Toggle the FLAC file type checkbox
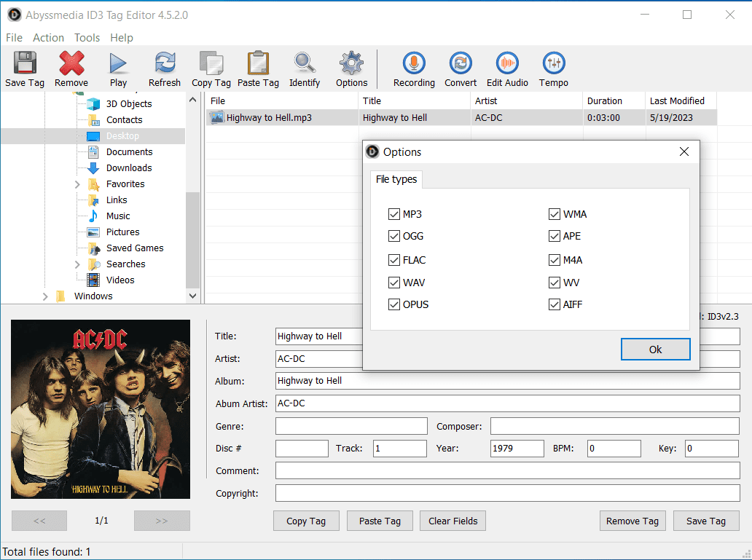 point(394,260)
